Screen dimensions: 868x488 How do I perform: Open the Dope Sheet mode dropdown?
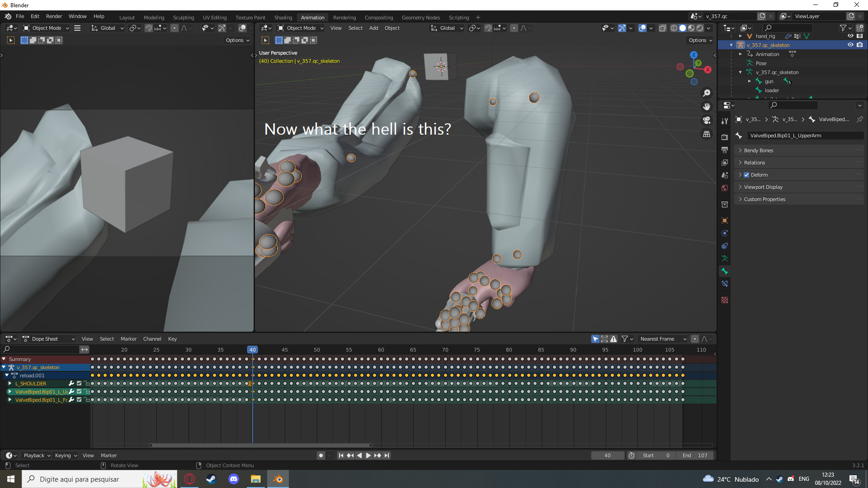(50, 339)
